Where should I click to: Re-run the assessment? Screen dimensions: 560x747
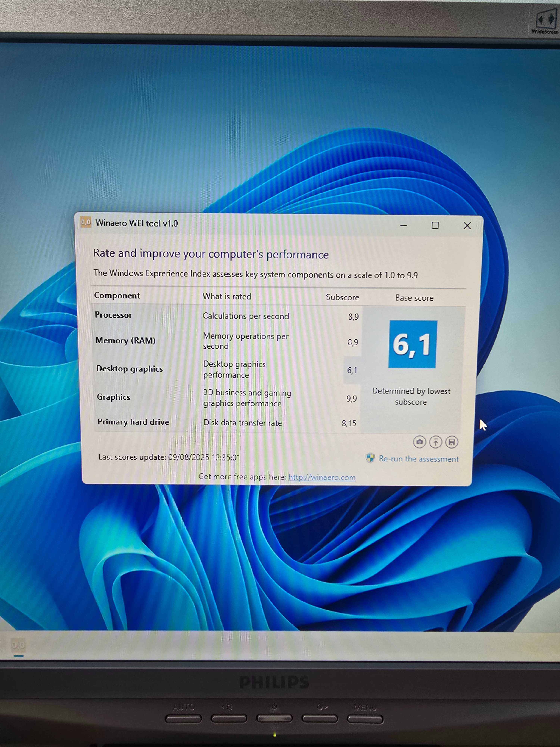click(419, 459)
